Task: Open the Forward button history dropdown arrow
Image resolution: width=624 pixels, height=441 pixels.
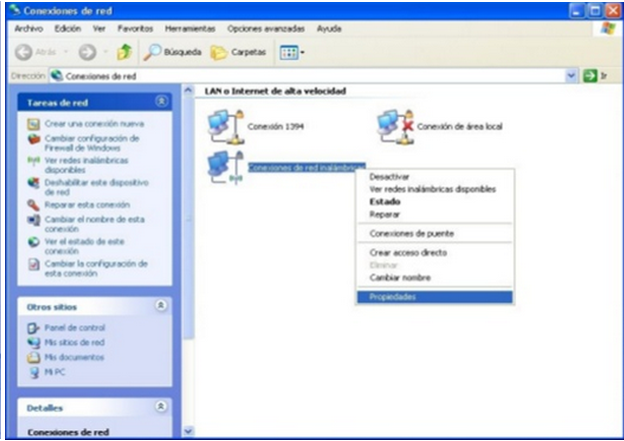Action: (106, 52)
